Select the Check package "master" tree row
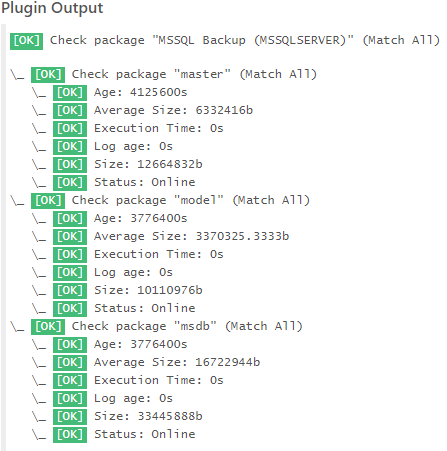 coord(164,74)
